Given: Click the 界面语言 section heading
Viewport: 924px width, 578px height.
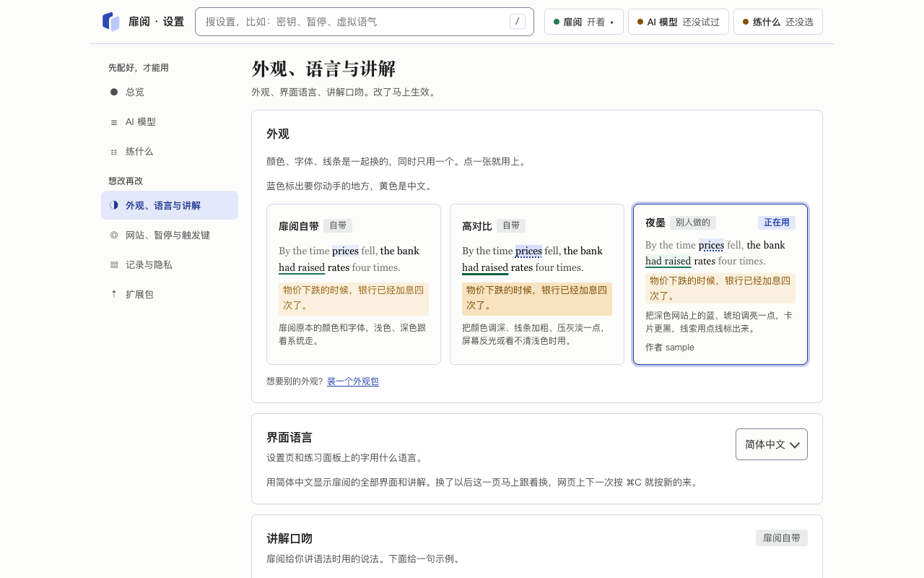Looking at the screenshot, I should pos(289,437).
